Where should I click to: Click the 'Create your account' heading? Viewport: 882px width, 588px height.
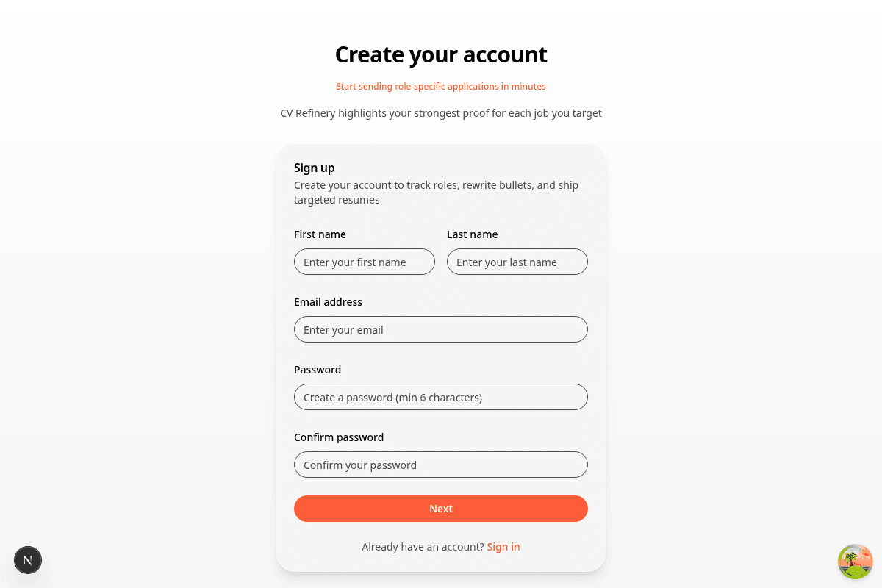coord(441,54)
